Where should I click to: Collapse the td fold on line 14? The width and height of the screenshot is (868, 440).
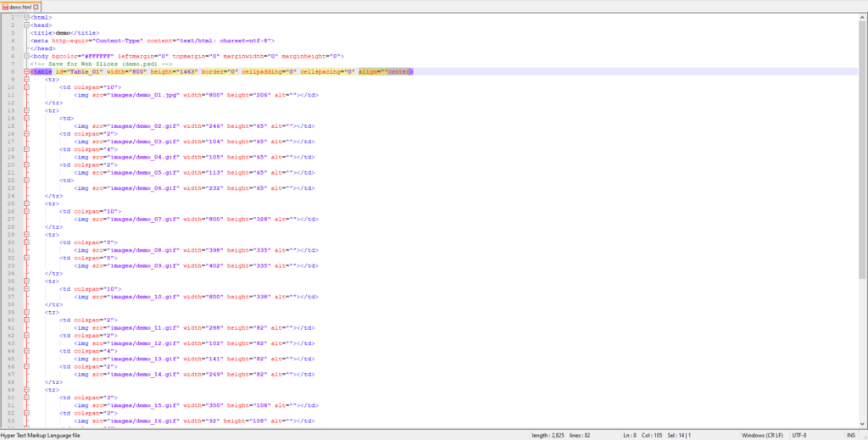(x=26, y=119)
